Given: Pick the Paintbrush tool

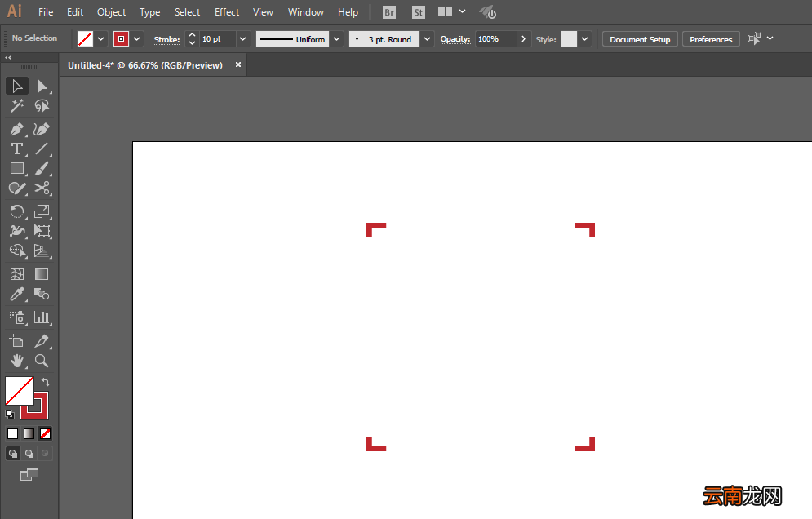Looking at the screenshot, I should [42, 168].
